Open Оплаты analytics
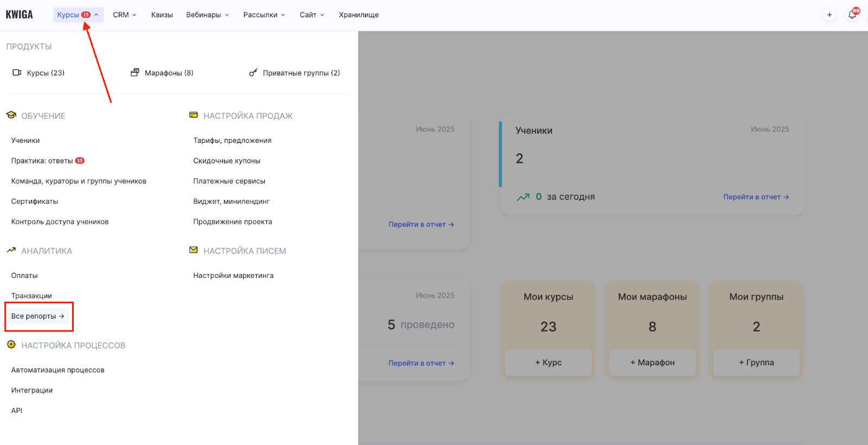Viewport: 868px width, 445px height. click(x=24, y=276)
